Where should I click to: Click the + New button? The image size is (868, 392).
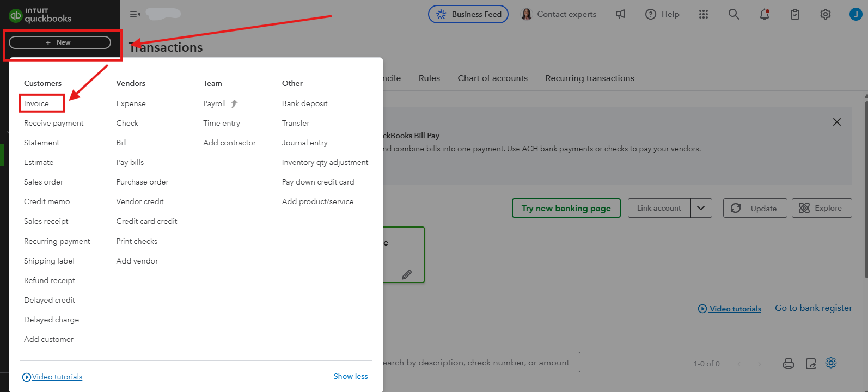60,42
